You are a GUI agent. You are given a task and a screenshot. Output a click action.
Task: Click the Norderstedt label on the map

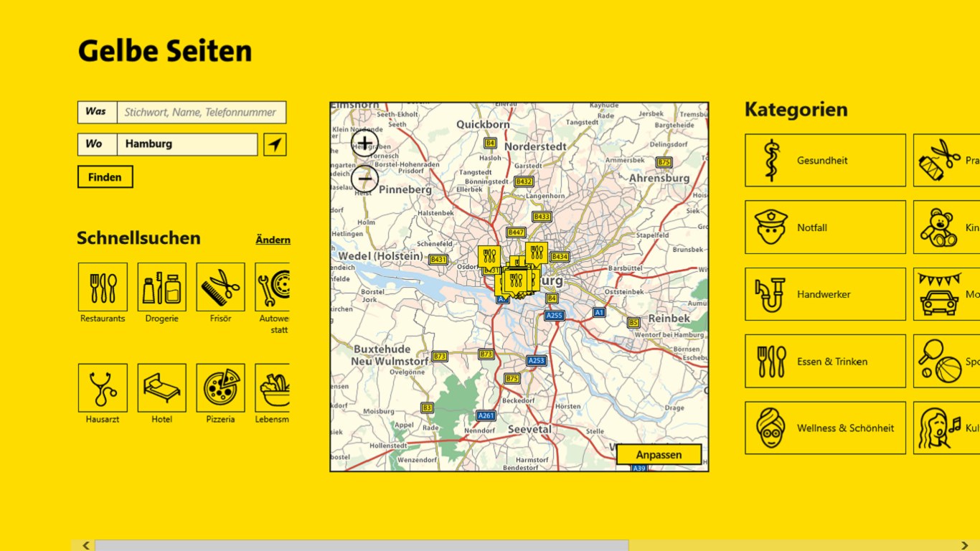click(535, 146)
